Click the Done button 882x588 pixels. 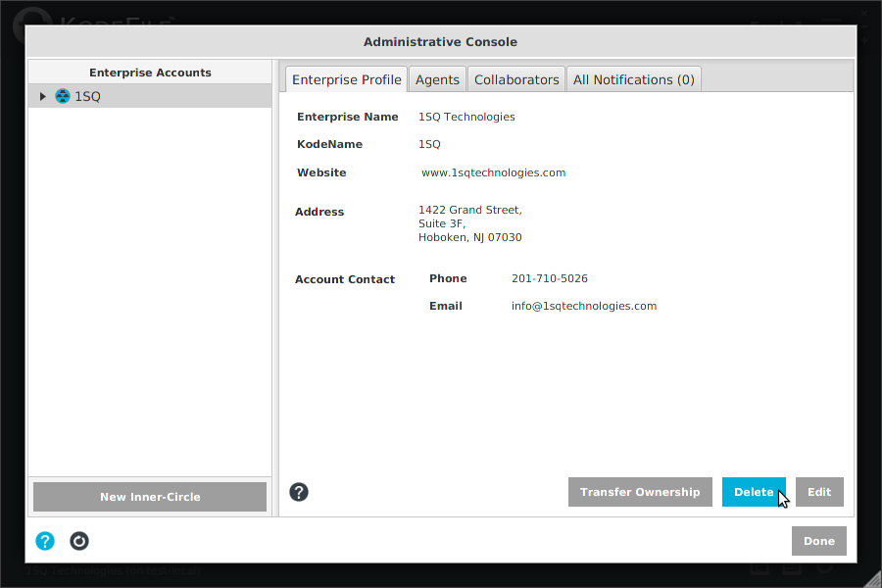(x=819, y=541)
